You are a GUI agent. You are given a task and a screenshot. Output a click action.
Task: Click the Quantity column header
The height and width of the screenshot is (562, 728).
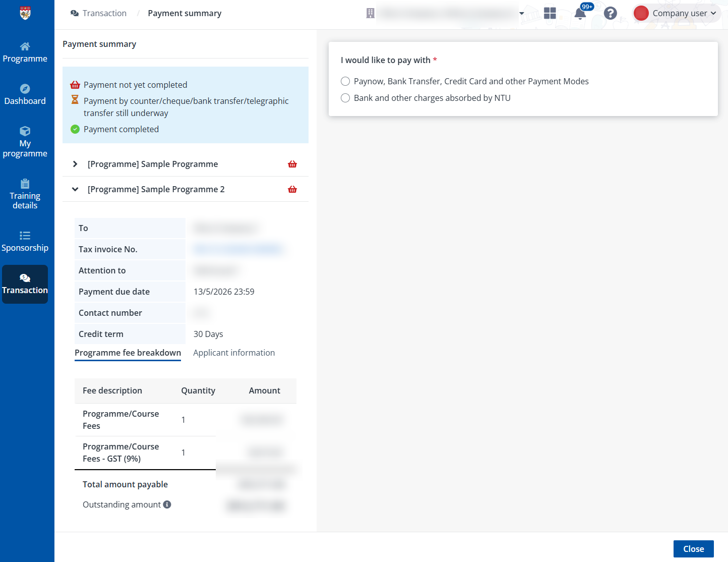(198, 390)
